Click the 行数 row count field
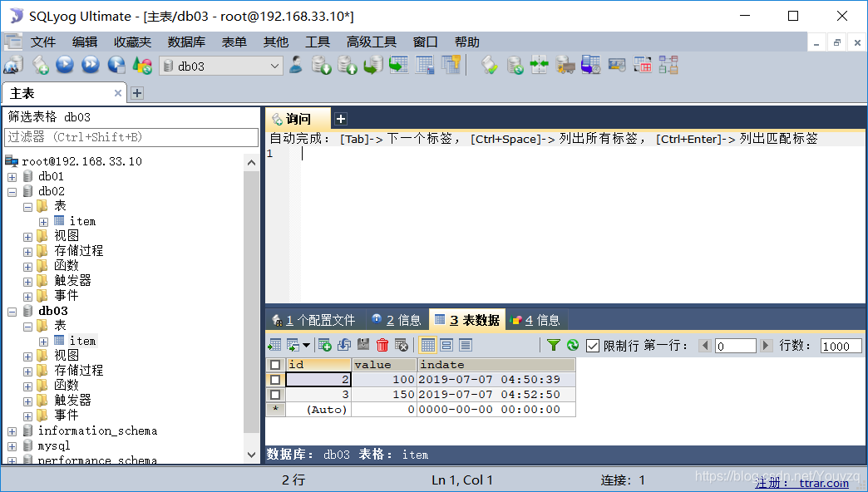This screenshot has height=492, width=868. point(841,346)
